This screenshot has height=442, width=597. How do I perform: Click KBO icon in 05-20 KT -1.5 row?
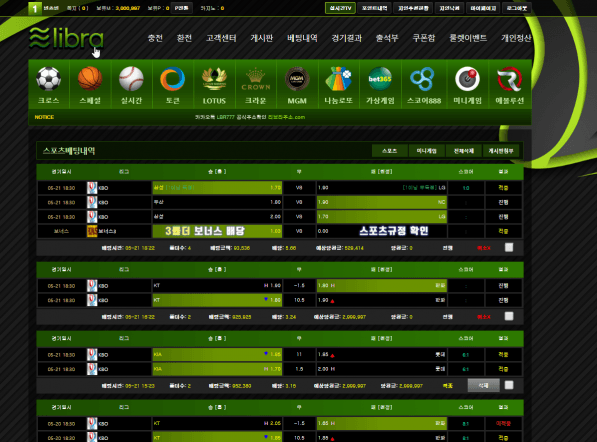92,423
